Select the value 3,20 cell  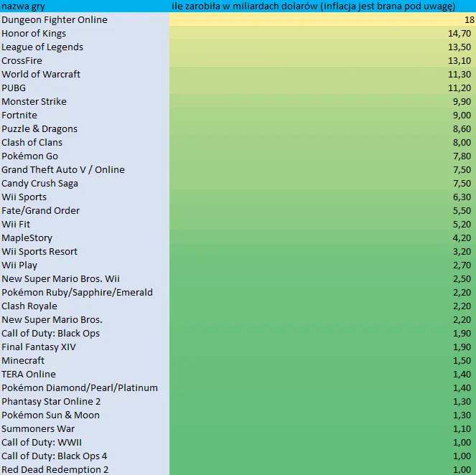pyautogui.click(x=322, y=251)
